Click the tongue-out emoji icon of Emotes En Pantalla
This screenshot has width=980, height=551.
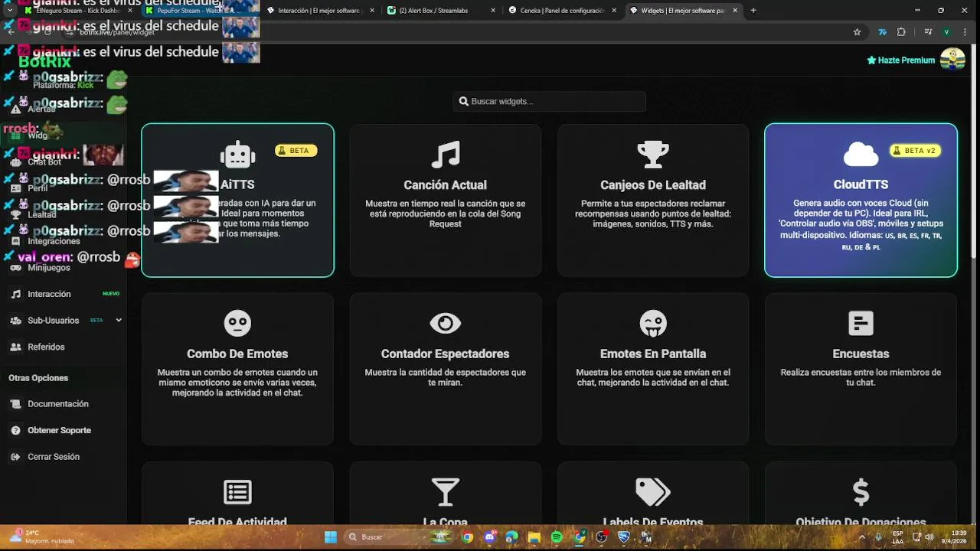pos(653,323)
